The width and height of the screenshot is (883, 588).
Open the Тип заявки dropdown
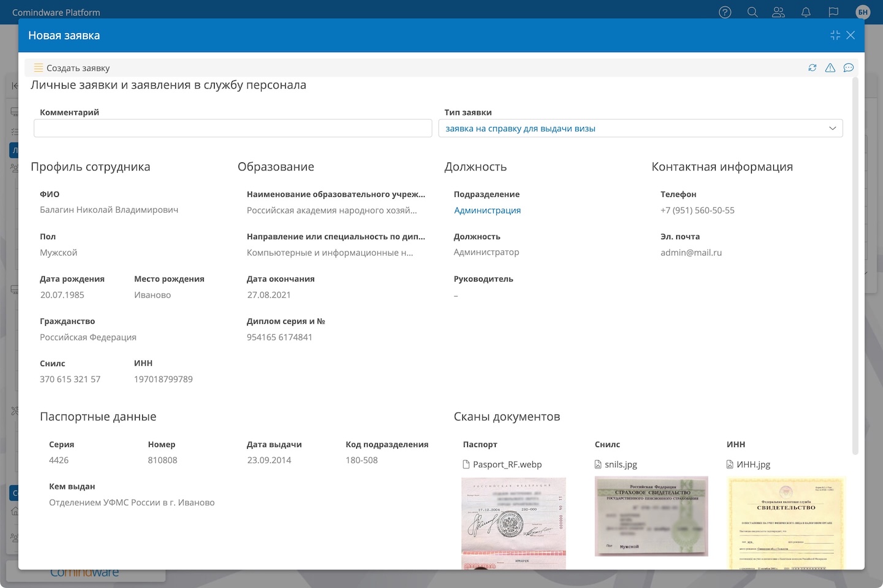coord(641,128)
